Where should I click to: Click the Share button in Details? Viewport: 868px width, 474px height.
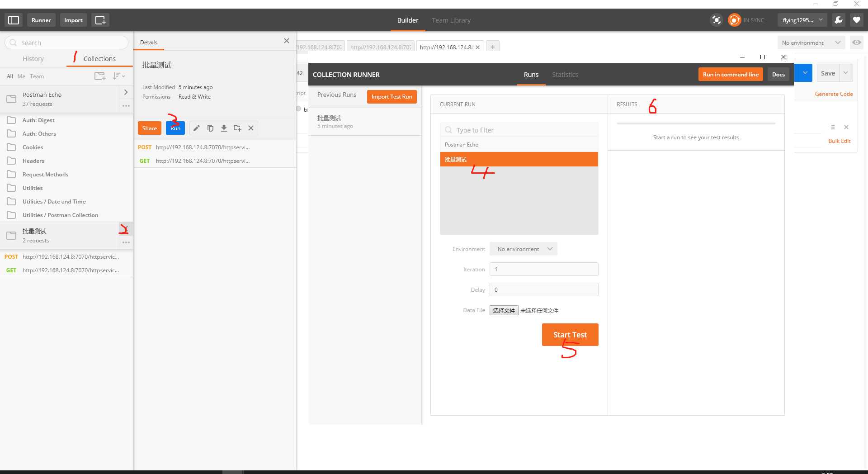[x=150, y=128]
